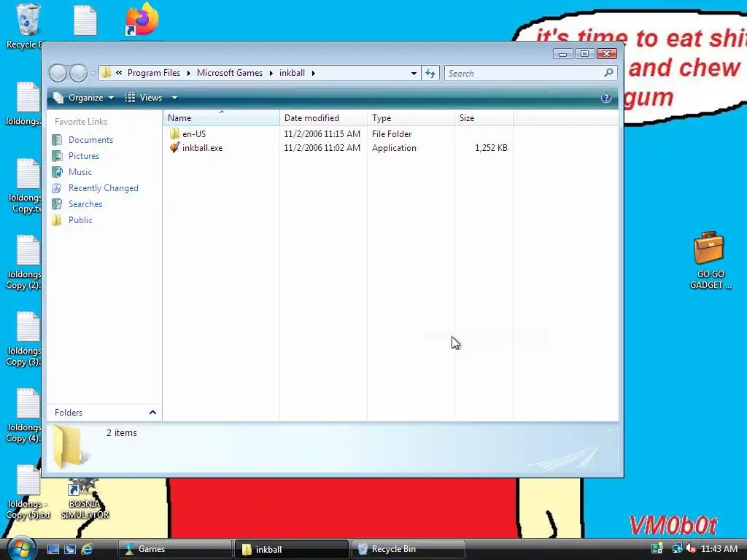Screen dimensions: 747x560
Task: Sort by the Size column header
Action: [x=484, y=118]
